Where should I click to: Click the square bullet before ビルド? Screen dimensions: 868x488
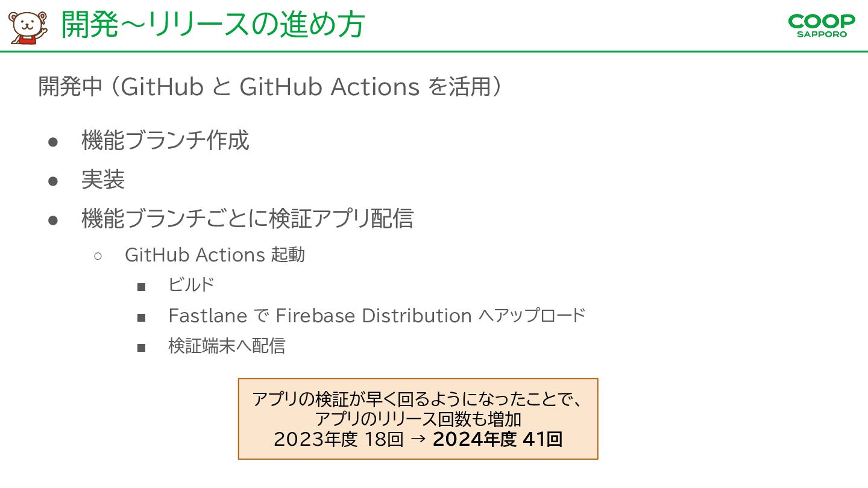coord(142,287)
